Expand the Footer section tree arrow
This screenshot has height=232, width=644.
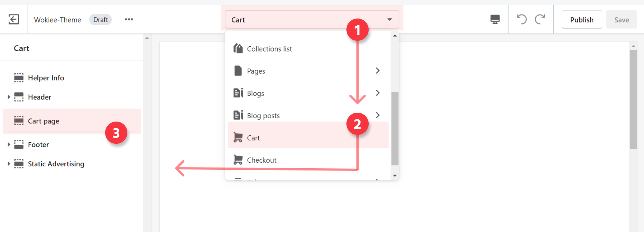click(x=9, y=145)
